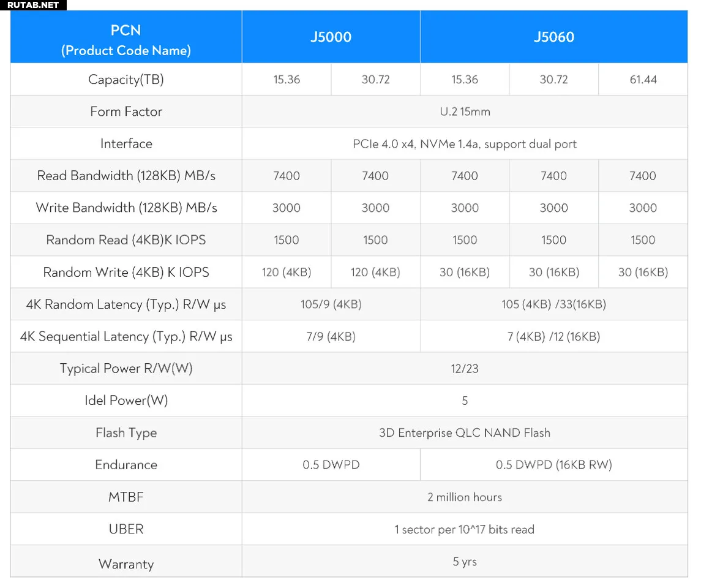Image resolution: width=701 pixels, height=588 pixels.
Task: Click the Write Bandwidth (128KB) MB/s row label
Action: point(126,208)
